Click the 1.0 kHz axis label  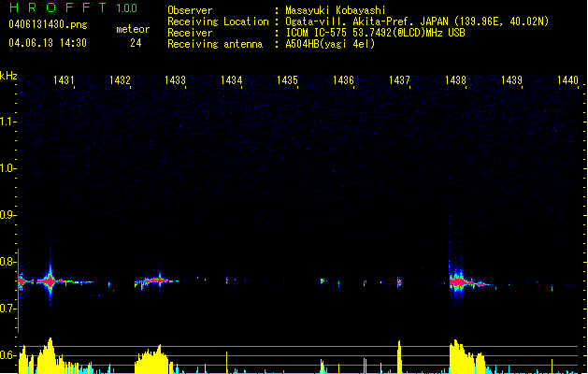(x=7, y=168)
